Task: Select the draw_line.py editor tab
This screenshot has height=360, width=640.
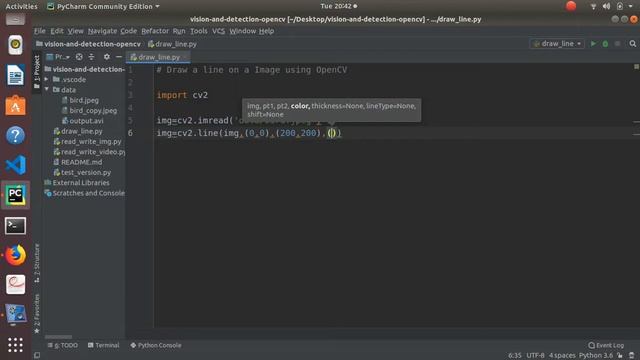Action: click(x=158, y=57)
